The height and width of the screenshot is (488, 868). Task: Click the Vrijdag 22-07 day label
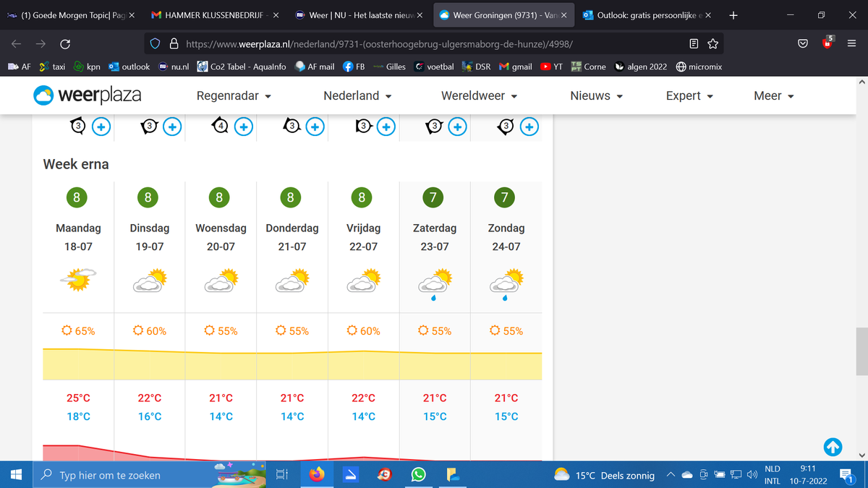tap(363, 237)
